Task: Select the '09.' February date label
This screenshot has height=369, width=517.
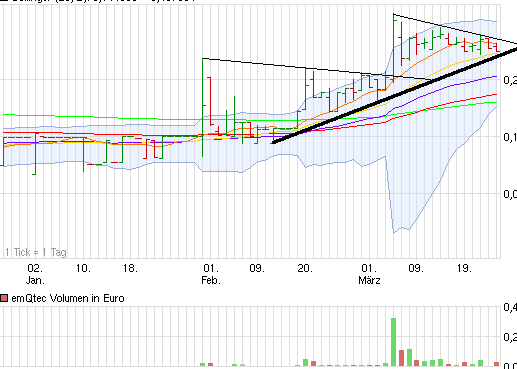Action: coord(257,268)
